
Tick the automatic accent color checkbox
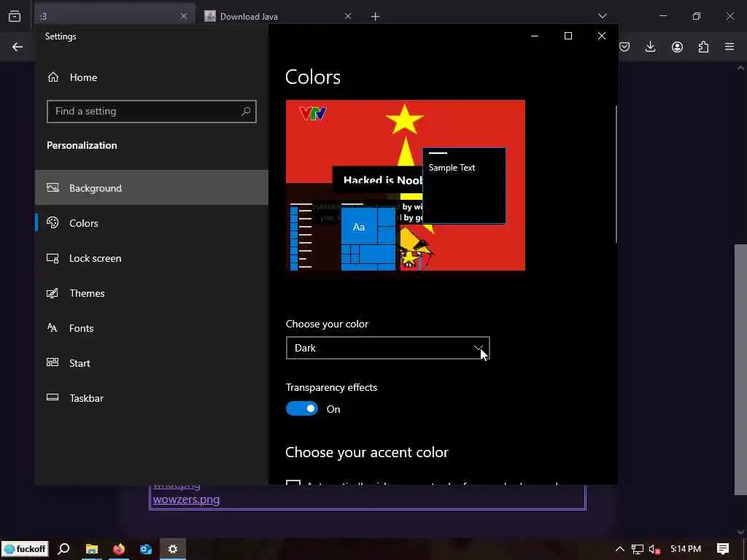coord(293,483)
